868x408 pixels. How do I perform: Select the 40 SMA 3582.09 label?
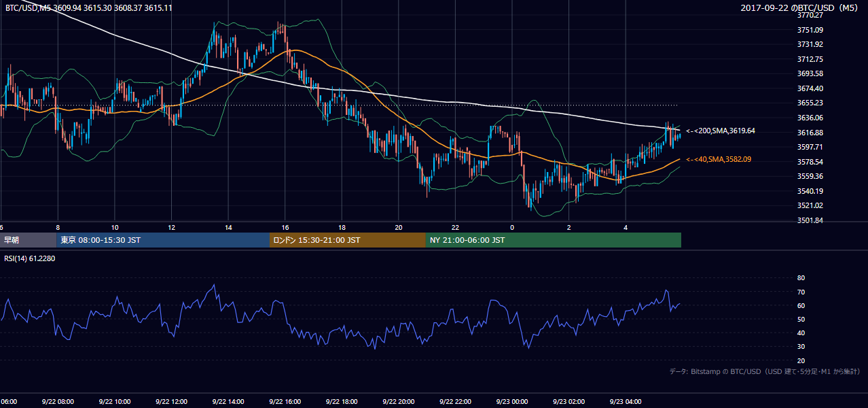click(719, 159)
